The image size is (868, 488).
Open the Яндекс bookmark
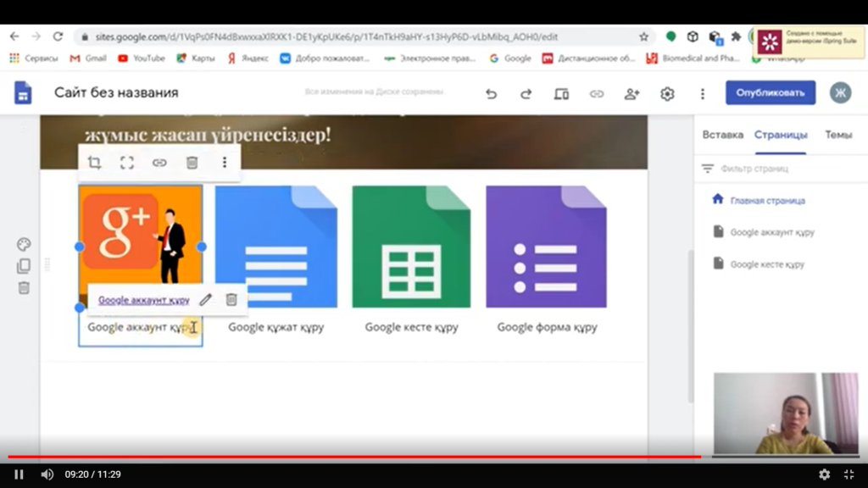click(248, 58)
